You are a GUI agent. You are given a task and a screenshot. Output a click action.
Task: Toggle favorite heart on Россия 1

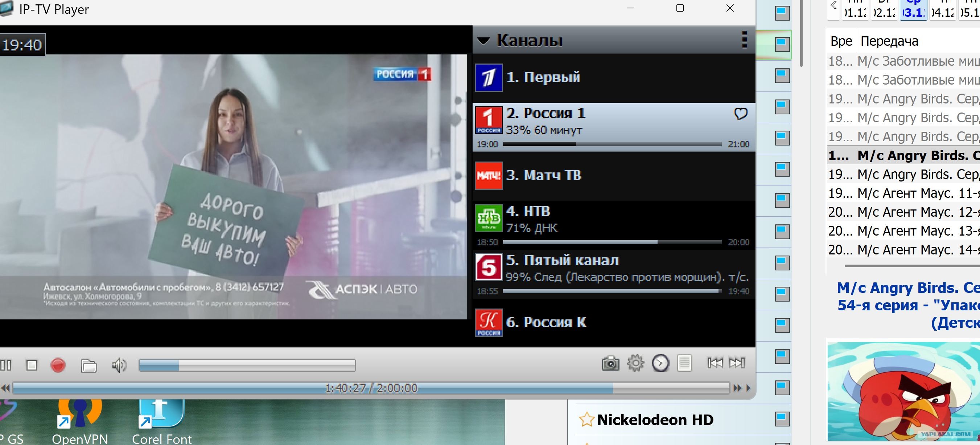click(740, 114)
